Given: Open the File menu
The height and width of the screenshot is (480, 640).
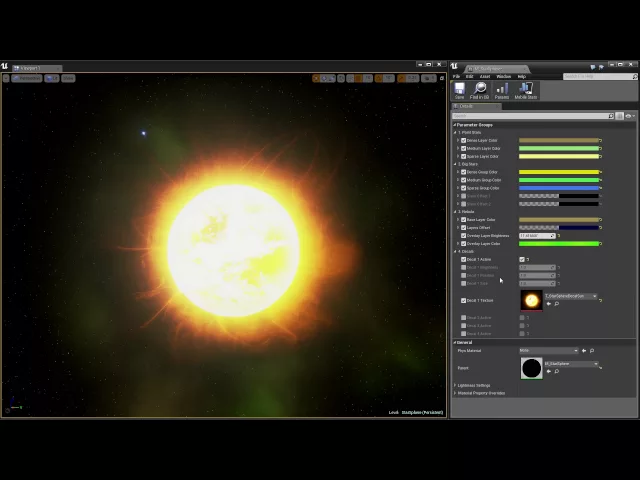Looking at the screenshot, I should pos(456,76).
